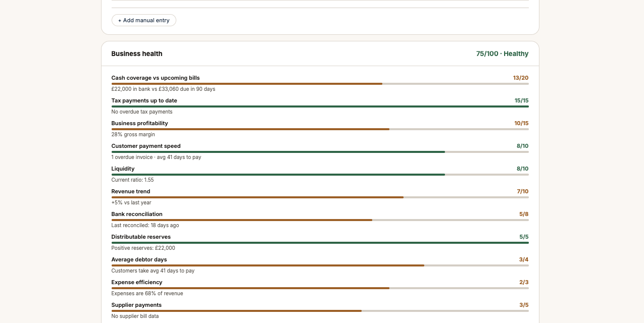Click the +5% vs last year note

coord(131,202)
